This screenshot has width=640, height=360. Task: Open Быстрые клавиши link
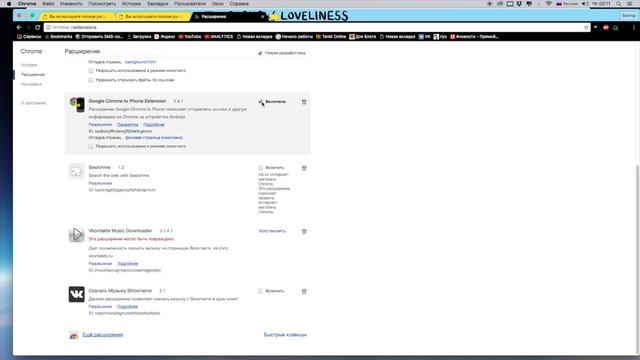[285, 335]
